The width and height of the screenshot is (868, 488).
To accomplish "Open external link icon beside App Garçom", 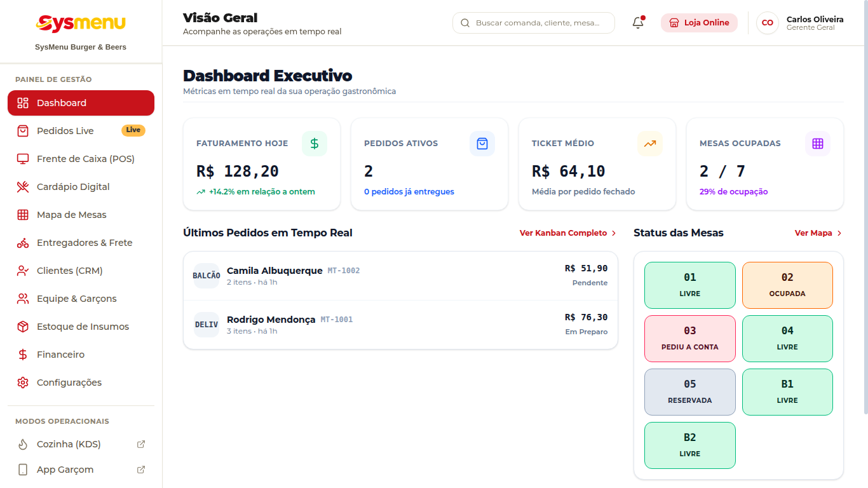I will pyautogui.click(x=141, y=470).
